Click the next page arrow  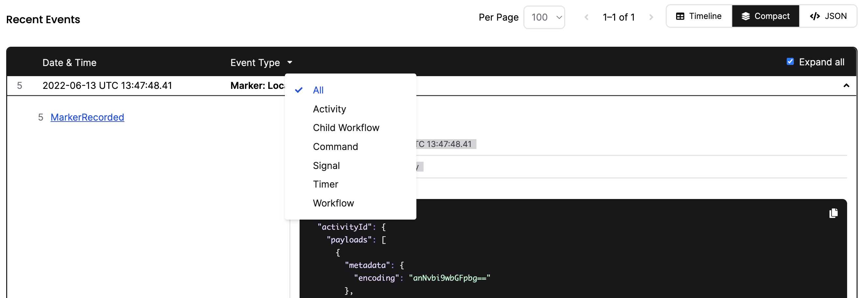(x=652, y=17)
